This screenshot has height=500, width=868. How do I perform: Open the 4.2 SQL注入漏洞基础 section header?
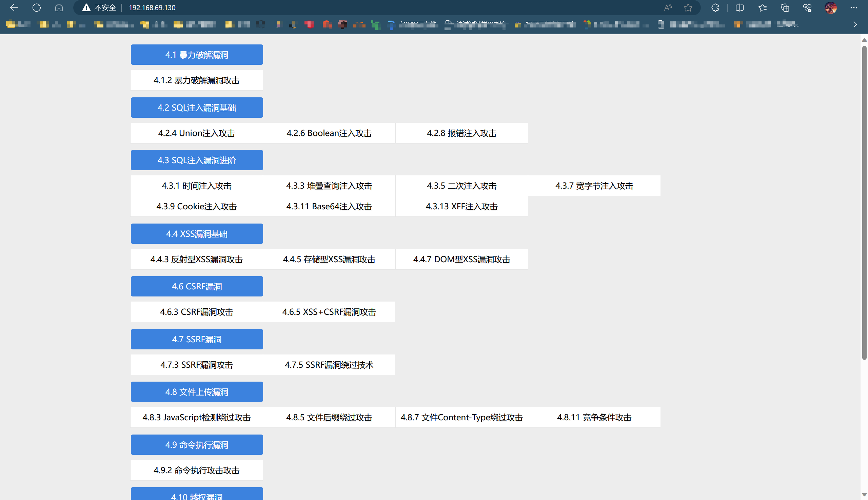197,108
